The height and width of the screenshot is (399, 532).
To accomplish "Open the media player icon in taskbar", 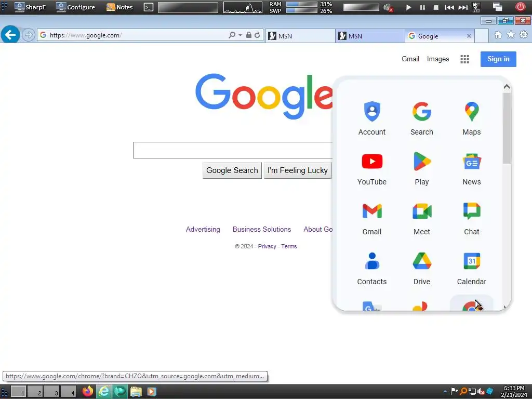I will click(152, 392).
